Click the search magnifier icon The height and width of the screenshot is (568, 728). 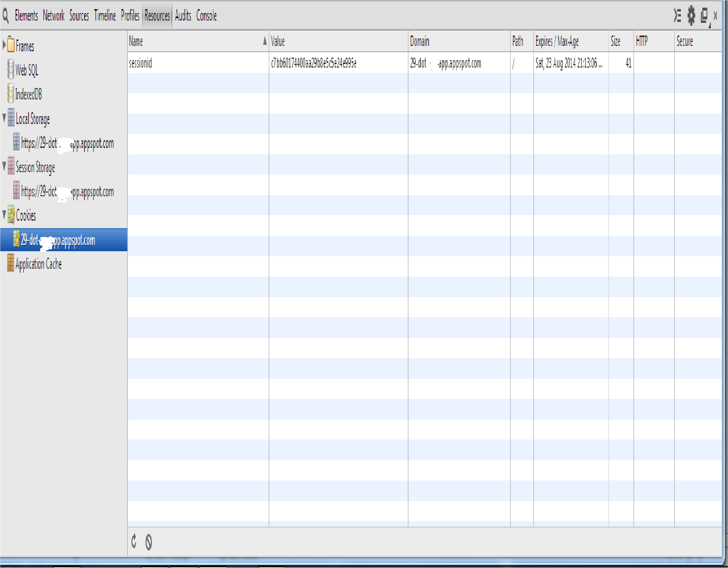point(6,16)
